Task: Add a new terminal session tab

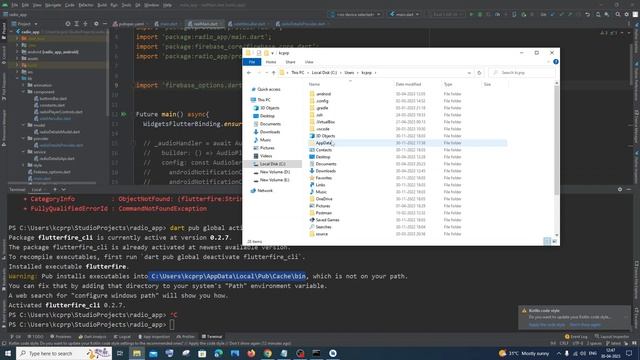Action: pyautogui.click(x=55, y=189)
